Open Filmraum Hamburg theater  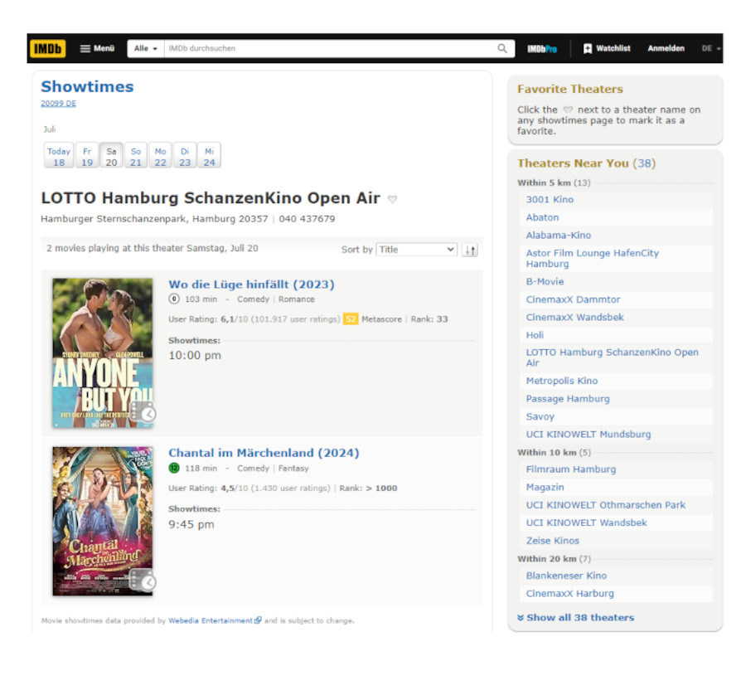pos(570,469)
